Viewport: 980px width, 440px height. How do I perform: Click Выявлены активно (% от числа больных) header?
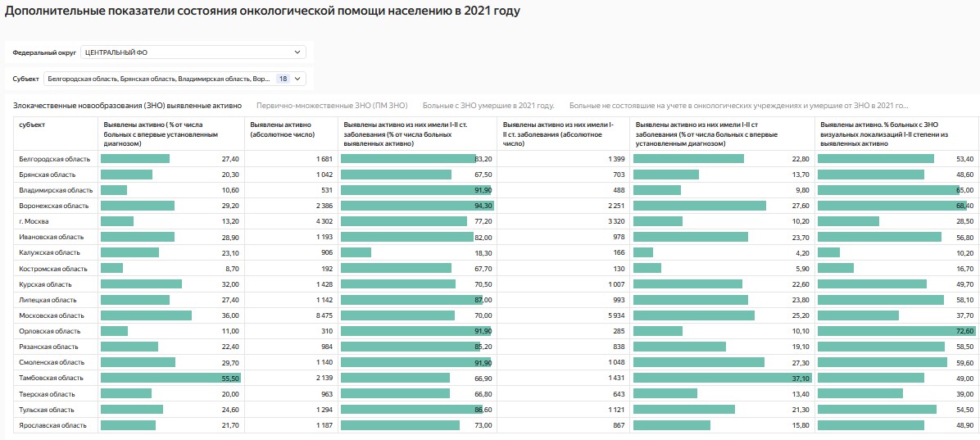tap(160, 134)
